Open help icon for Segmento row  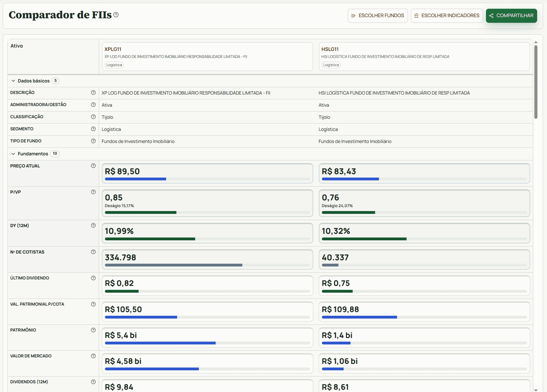click(93, 129)
